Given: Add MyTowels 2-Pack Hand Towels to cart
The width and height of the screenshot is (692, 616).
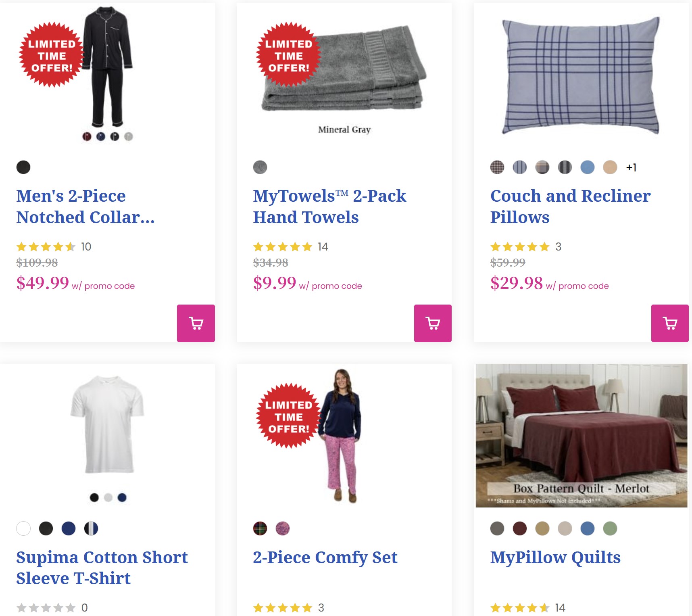Looking at the screenshot, I should (433, 323).
